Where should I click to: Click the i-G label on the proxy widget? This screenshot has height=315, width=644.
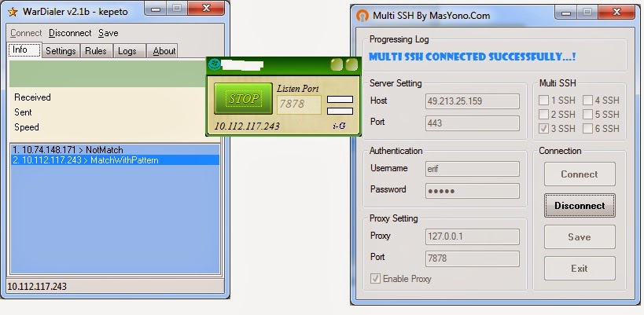point(339,126)
